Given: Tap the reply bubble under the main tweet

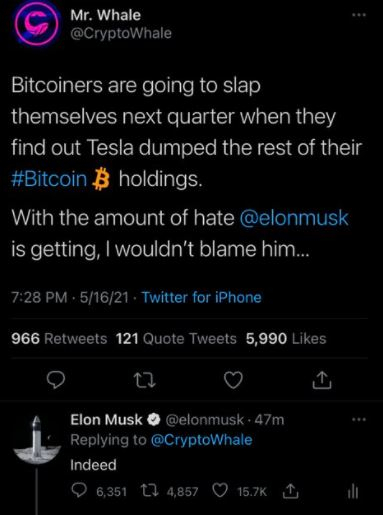Looking at the screenshot, I should click(55, 380).
